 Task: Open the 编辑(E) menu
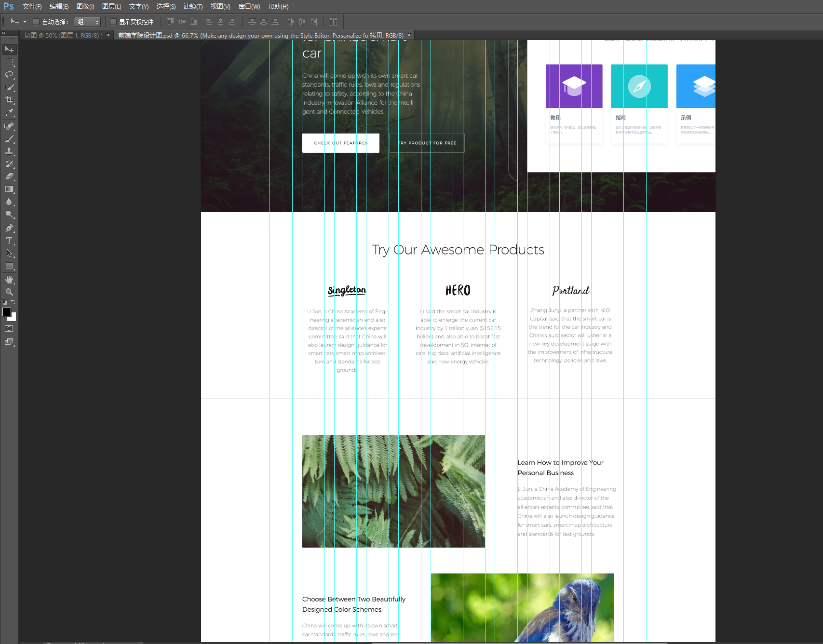click(59, 6)
